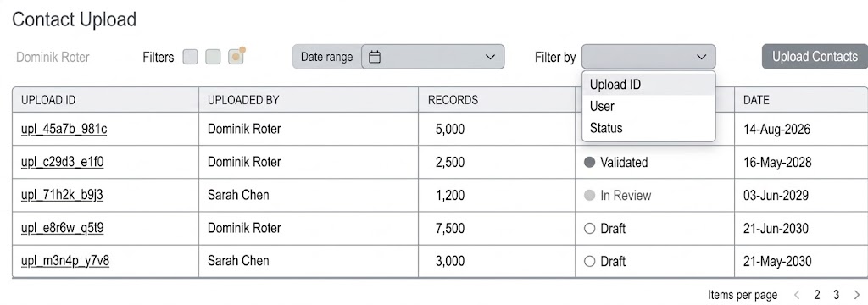Toggle the second Filters checkbox
The width and height of the screenshot is (868, 305).
click(213, 57)
